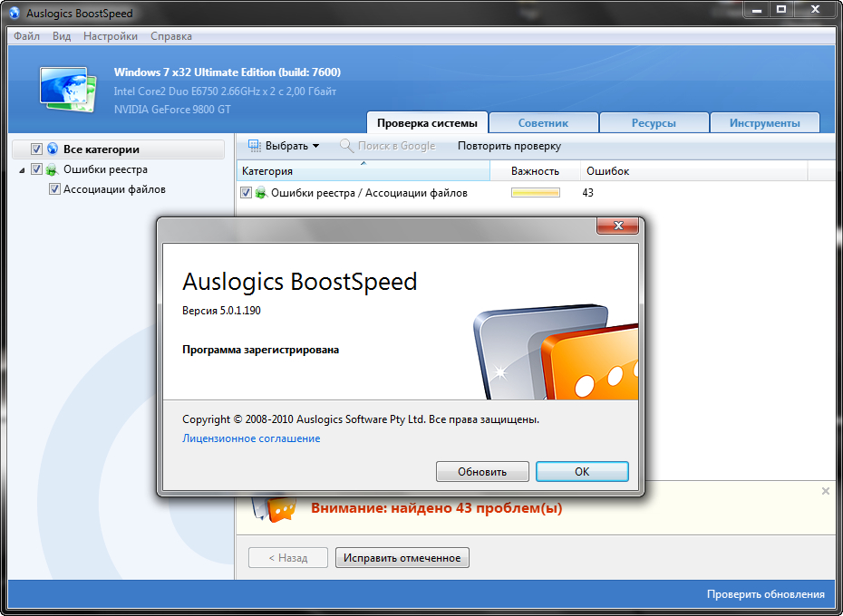Click the Обновить button in About dialog
The width and height of the screenshot is (843, 616).
482,471
